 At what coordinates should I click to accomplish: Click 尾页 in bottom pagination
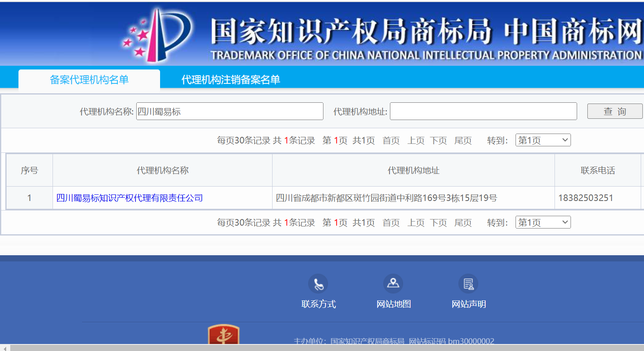click(x=463, y=223)
